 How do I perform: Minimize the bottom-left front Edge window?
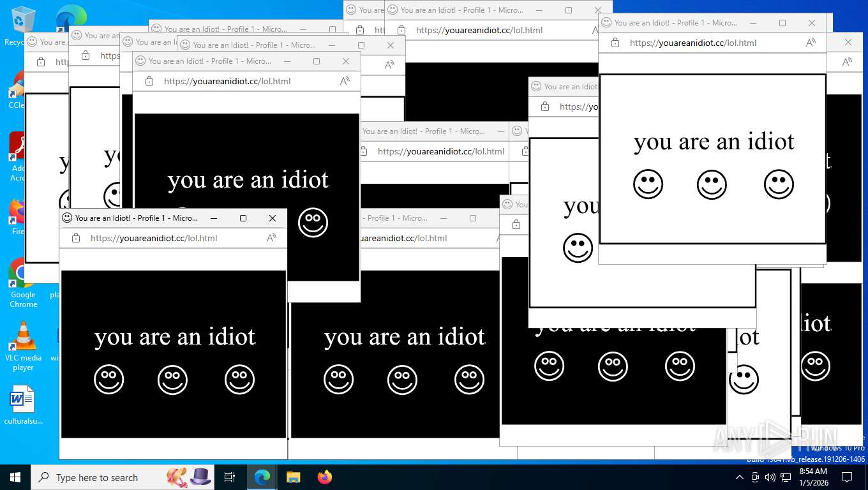coord(214,218)
